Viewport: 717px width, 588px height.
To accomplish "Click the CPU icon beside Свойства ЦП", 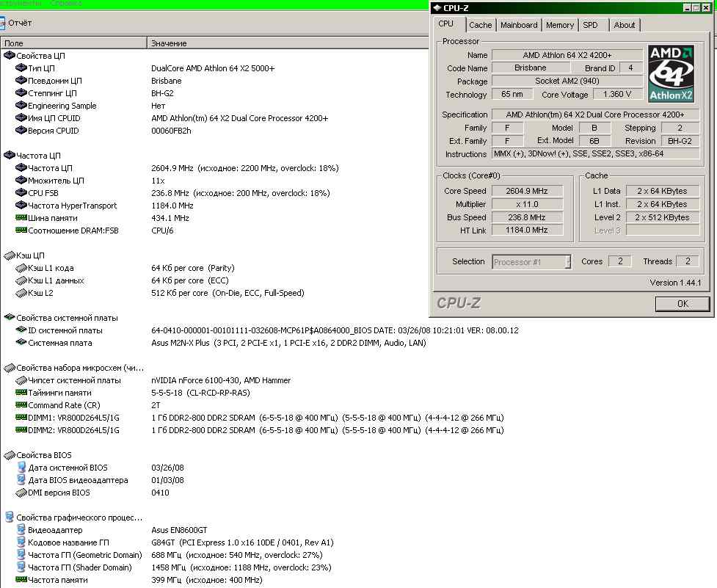I will [9, 56].
